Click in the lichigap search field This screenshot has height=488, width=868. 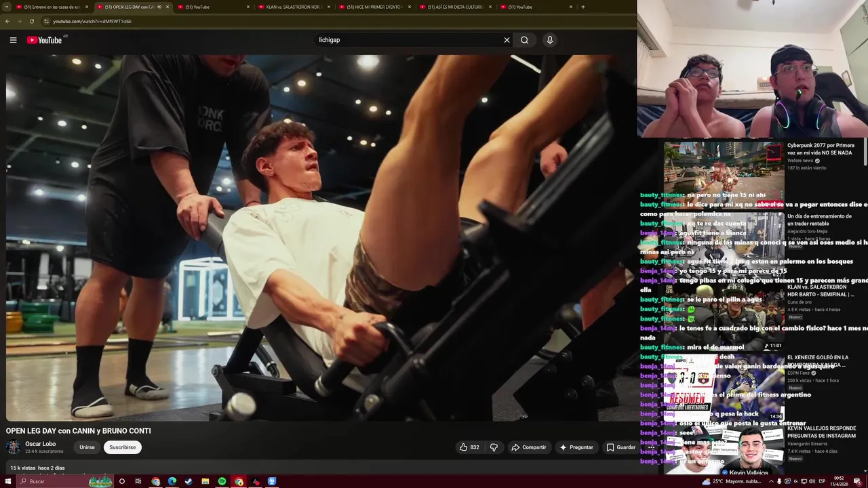click(x=407, y=40)
